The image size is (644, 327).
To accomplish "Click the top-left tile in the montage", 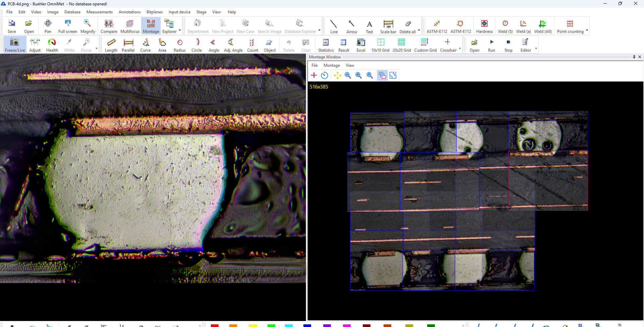I will (x=377, y=132).
